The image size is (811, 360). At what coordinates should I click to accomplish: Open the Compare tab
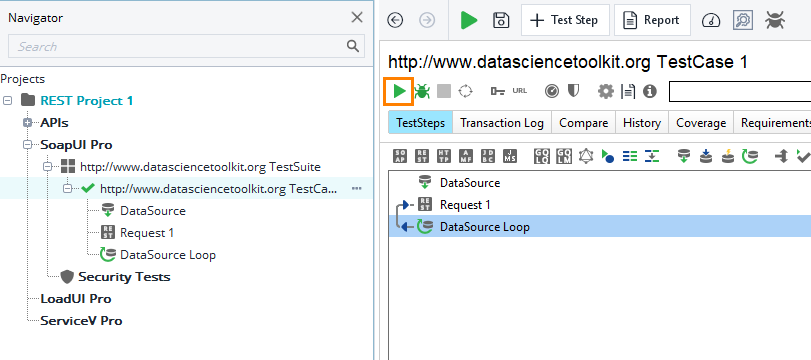tap(583, 123)
